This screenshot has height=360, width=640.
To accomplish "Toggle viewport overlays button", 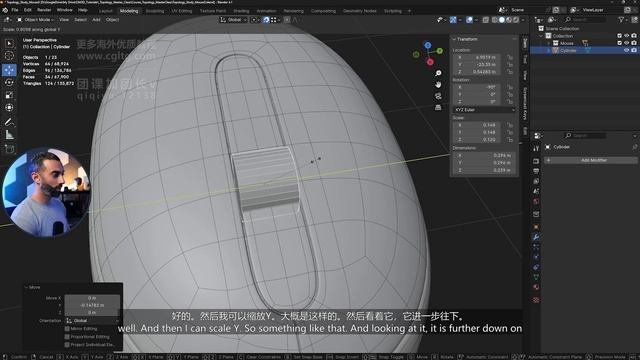I will pos(469,20).
